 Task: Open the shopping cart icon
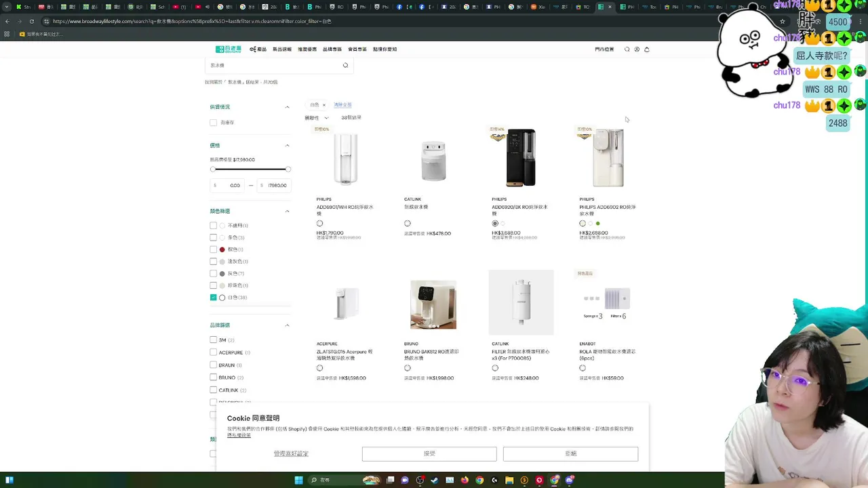pyautogui.click(x=647, y=49)
